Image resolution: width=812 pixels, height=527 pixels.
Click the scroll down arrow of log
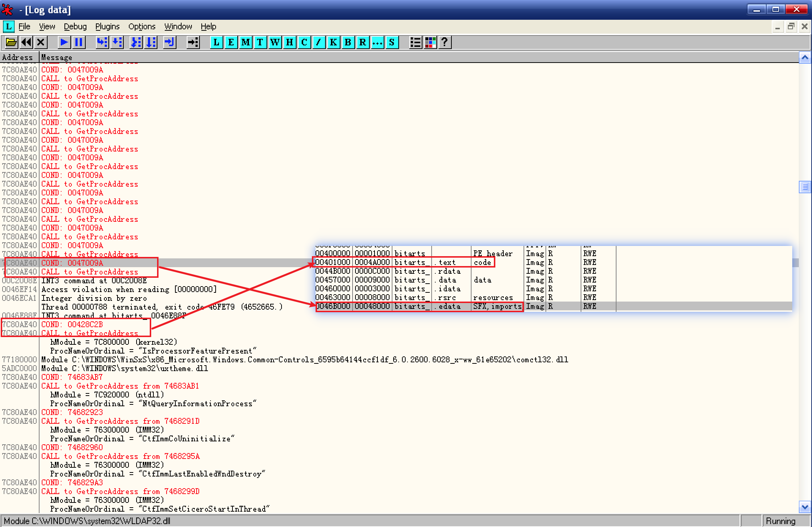[x=805, y=507]
